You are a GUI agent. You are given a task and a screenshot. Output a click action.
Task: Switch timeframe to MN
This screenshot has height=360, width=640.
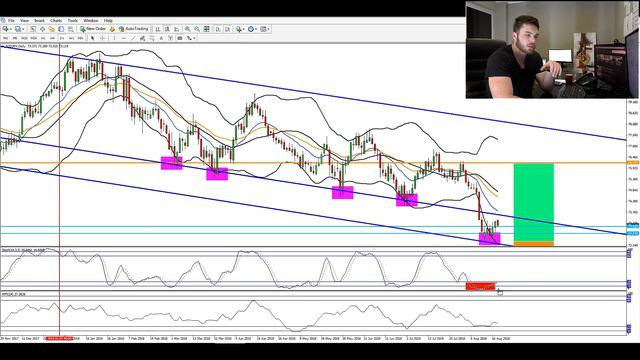coord(80,38)
